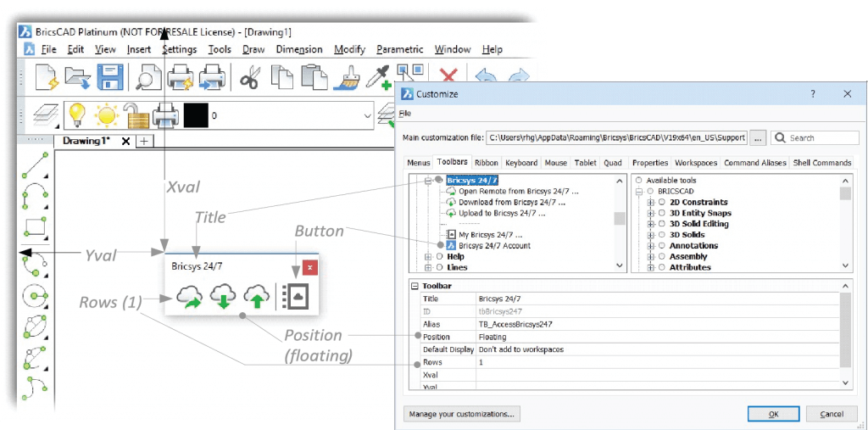Click Manage your customizations button
Image resolution: width=868 pixels, height=430 pixels.
pyautogui.click(x=462, y=414)
